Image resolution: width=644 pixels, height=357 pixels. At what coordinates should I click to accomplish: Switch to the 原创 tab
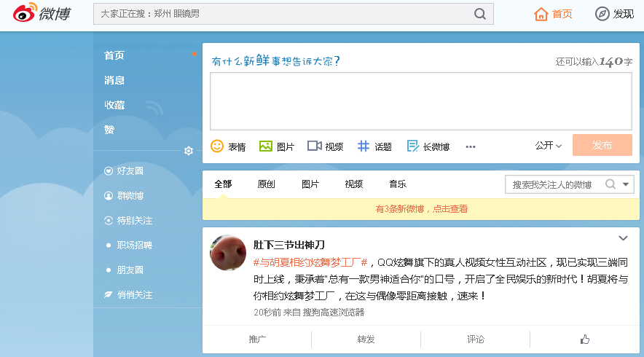coord(266,184)
